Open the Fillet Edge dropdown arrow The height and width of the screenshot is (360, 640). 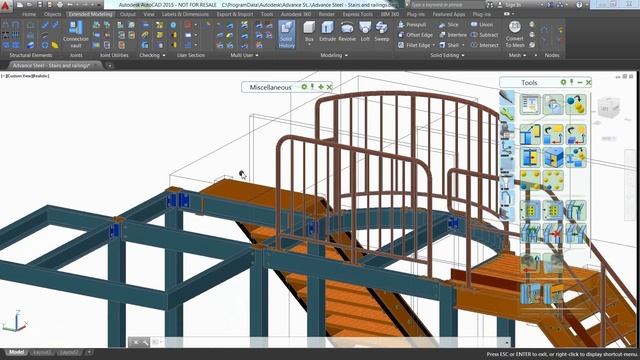click(433, 45)
